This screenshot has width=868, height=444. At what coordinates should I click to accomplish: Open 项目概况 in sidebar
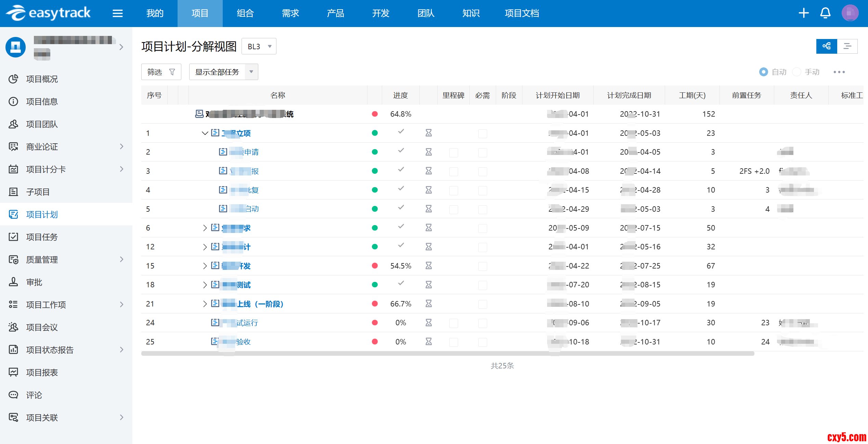coord(42,79)
